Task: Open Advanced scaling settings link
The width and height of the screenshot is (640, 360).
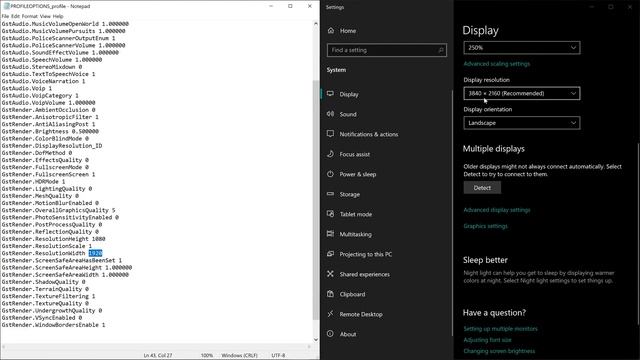Action: (496, 64)
